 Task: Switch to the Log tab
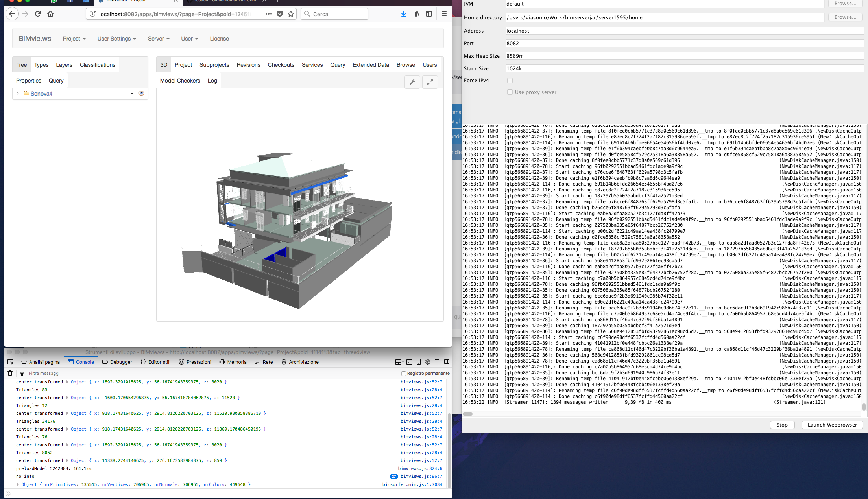[x=212, y=81]
